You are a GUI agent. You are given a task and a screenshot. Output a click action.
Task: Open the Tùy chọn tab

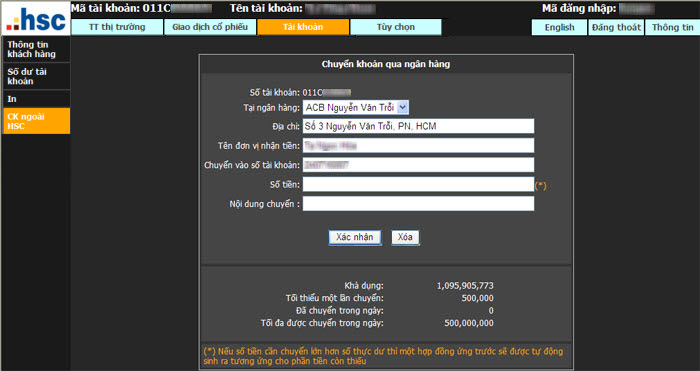click(396, 27)
